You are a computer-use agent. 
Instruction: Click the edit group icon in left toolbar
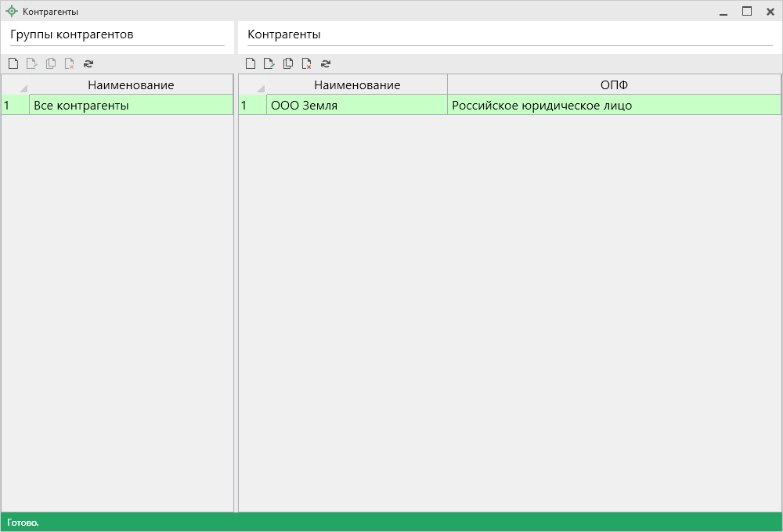tap(32, 63)
